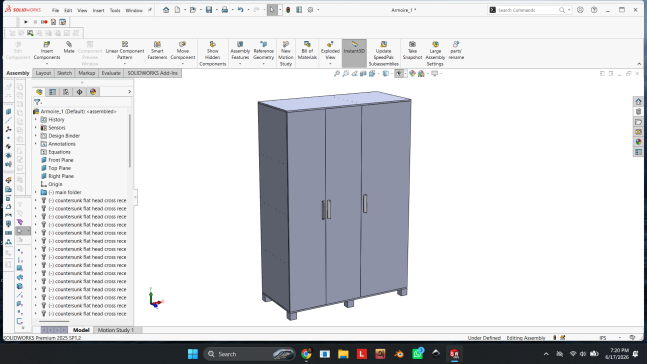Expand the FeatureManager tabs chevron arrow
The width and height of the screenshot is (647, 364).
130,92
